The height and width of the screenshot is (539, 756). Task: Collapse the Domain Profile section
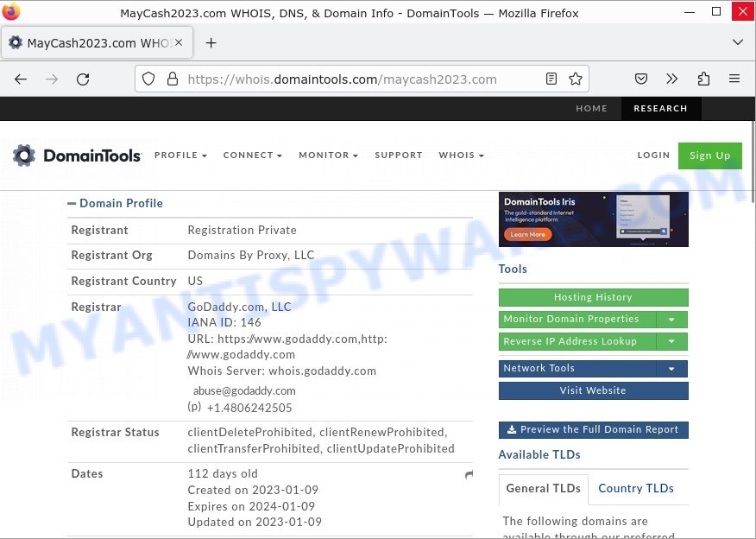tap(72, 204)
